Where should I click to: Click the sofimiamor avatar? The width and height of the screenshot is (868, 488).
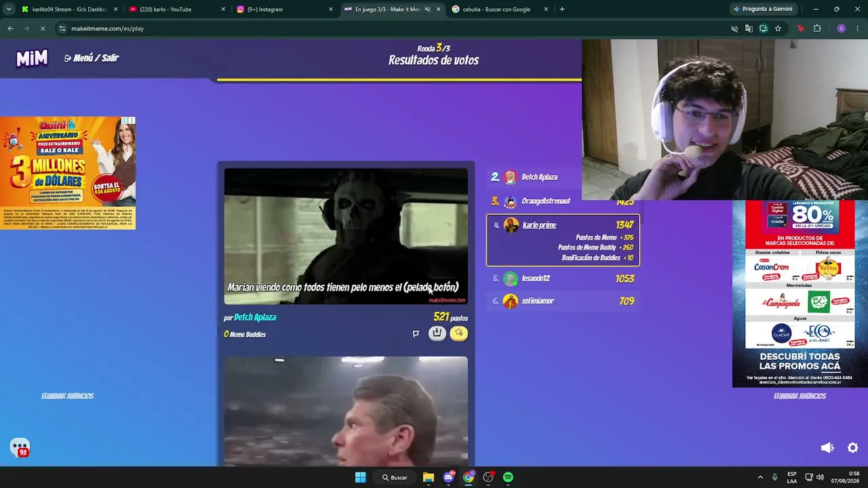click(511, 301)
